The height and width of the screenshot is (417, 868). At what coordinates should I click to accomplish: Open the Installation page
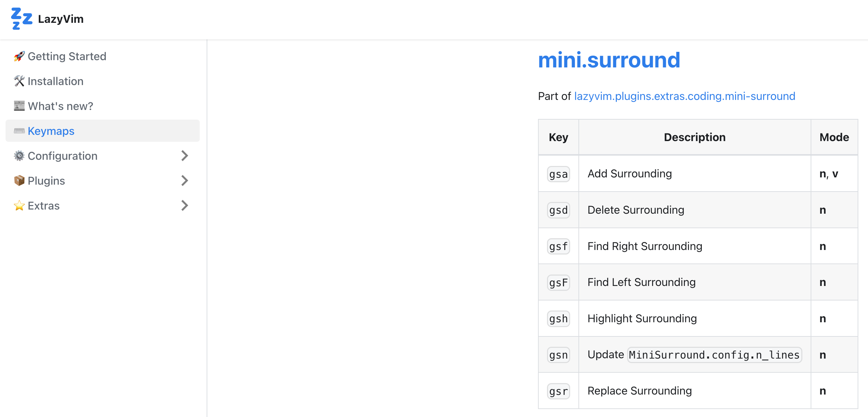coord(103,81)
